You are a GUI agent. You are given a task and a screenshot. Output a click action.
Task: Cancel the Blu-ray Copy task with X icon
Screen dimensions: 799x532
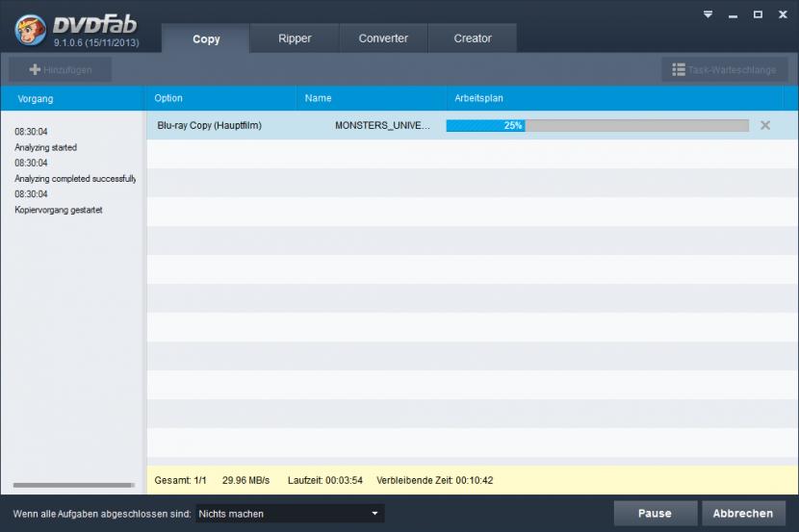tap(765, 126)
